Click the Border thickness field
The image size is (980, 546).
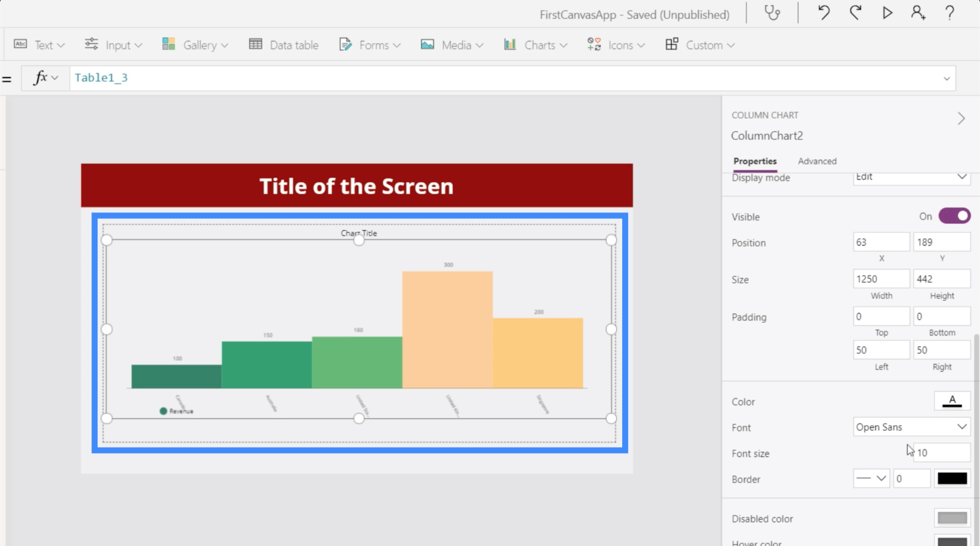coord(912,479)
